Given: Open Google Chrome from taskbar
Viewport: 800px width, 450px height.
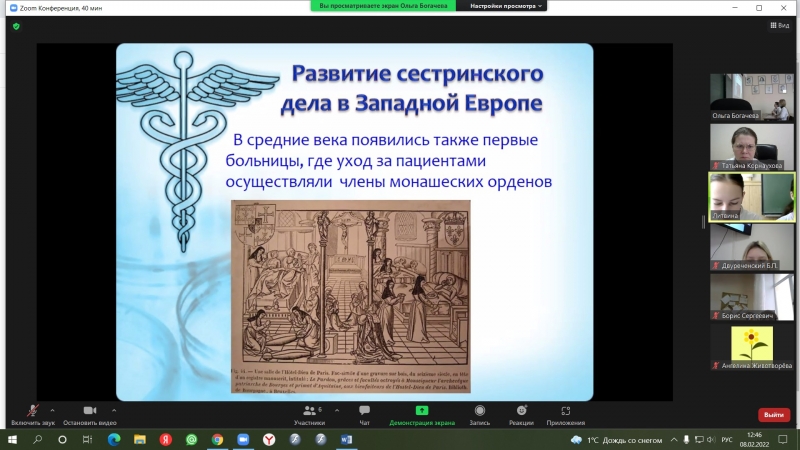Looking at the screenshot, I should click(x=217, y=439).
